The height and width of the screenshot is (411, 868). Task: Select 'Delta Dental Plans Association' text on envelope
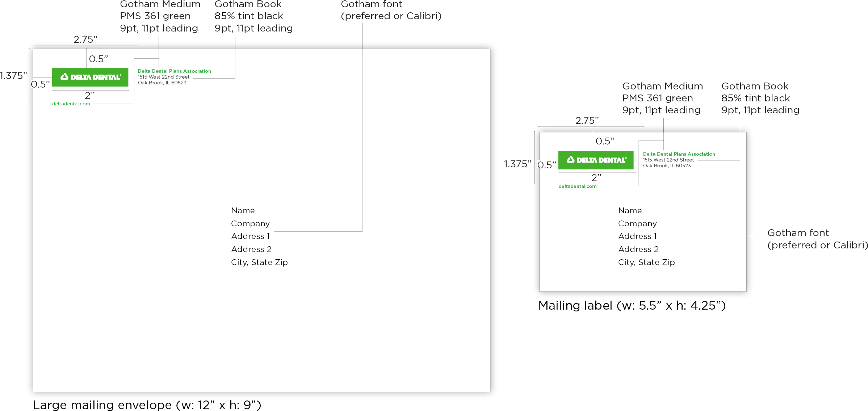click(174, 71)
